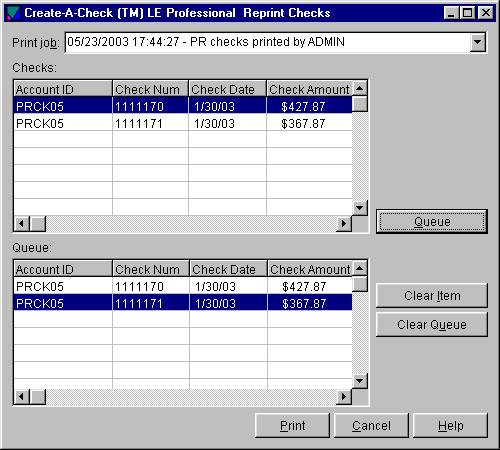500x450 pixels.
Task: Click Queue list scroll up arrow
Action: point(359,268)
